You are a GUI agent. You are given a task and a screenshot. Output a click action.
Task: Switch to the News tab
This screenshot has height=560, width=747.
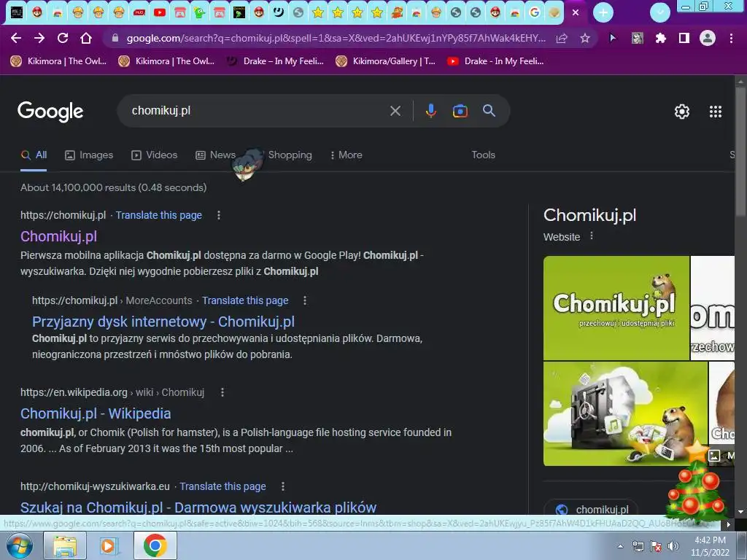pos(215,155)
